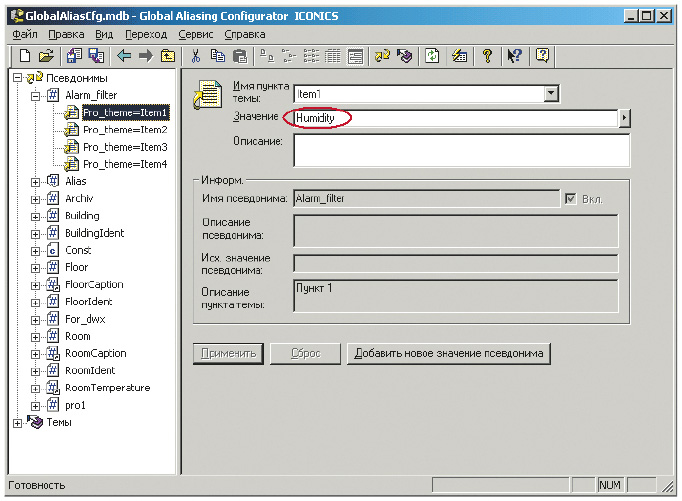The width and height of the screenshot is (682, 501).
Task: Select the FloorIdent tree item
Action: [x=89, y=302]
